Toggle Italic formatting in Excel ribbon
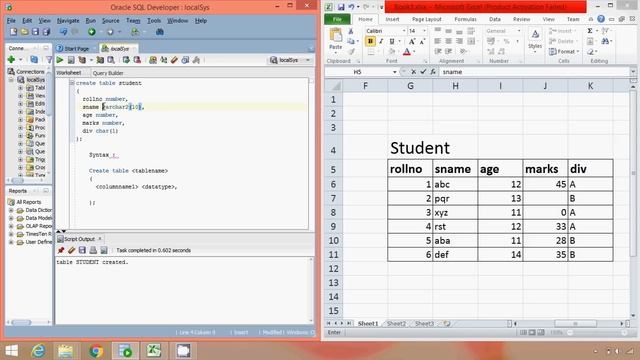This screenshot has width=640, height=360. point(381,41)
